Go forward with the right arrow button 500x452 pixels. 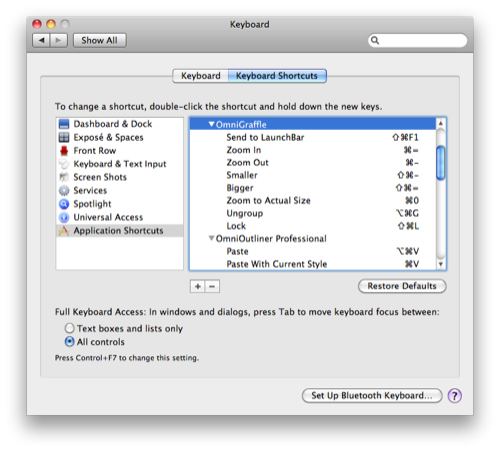(59, 40)
